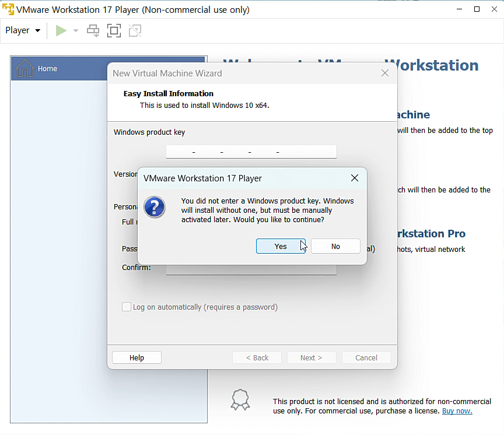
Task: Click the VMware logo in title bar
Action: click(x=8, y=9)
